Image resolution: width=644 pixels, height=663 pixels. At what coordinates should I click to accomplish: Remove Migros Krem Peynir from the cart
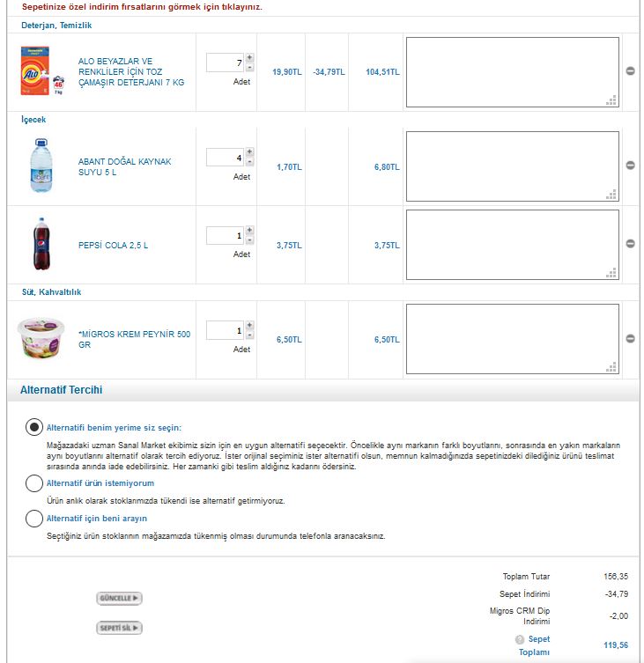630,338
